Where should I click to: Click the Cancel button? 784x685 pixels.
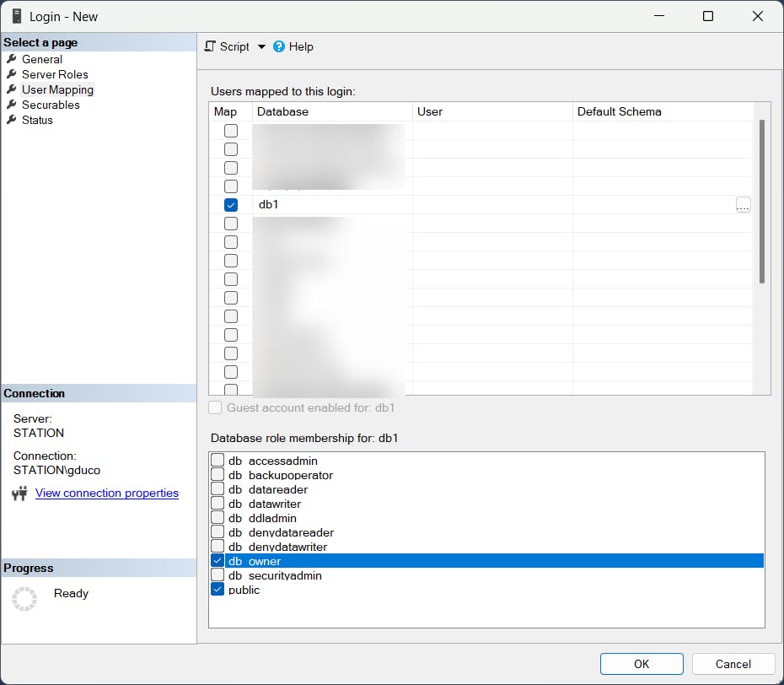click(x=733, y=664)
